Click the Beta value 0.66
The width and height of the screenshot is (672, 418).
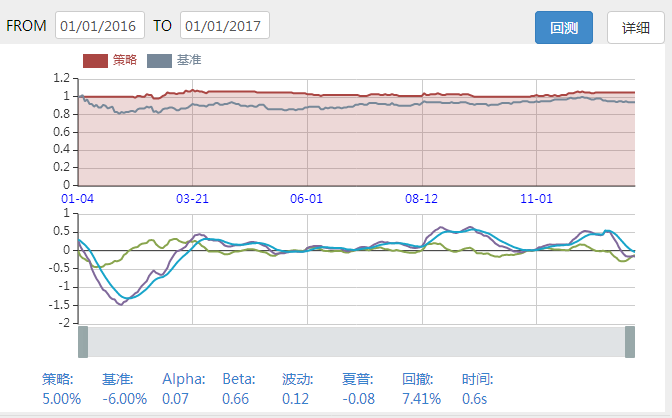tap(236, 399)
